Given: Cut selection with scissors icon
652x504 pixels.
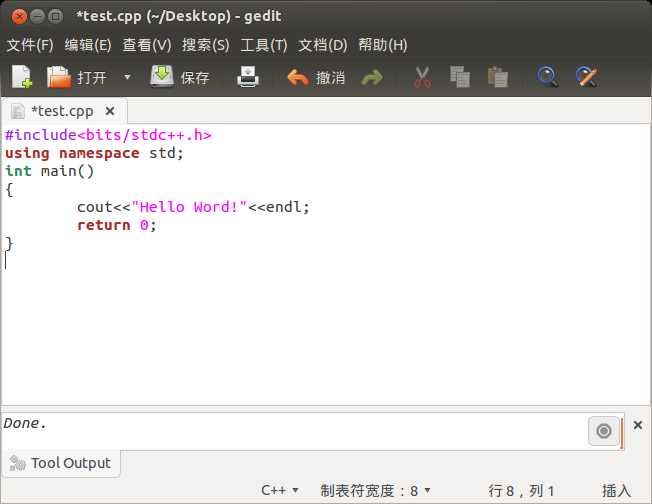Looking at the screenshot, I should tap(422, 77).
